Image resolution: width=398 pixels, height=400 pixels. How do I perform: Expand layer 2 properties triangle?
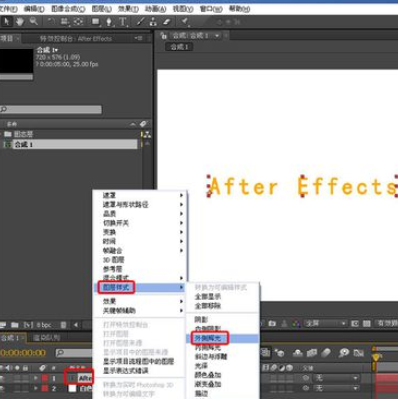pyautogui.click(x=36, y=388)
